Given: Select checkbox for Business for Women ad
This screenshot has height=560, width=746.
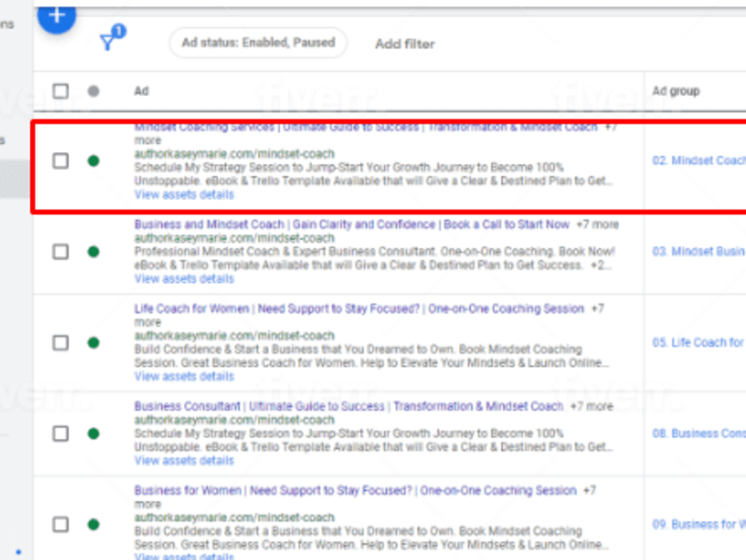Looking at the screenshot, I should [60, 524].
